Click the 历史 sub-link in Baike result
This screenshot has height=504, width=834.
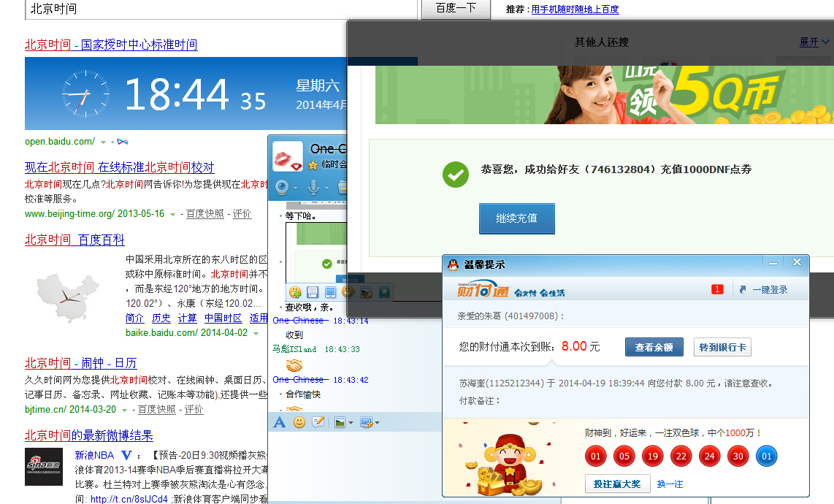click(161, 318)
